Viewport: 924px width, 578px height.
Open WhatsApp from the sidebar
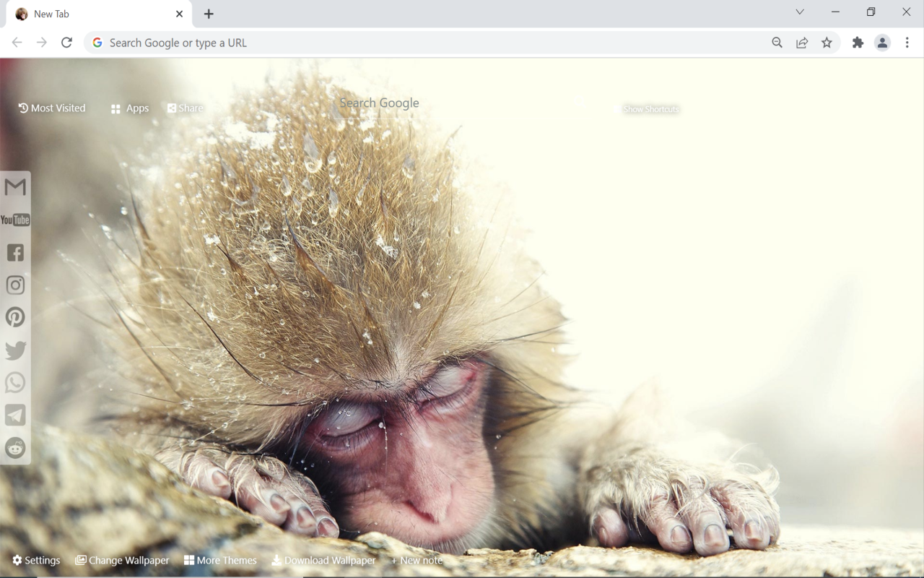[15, 382]
